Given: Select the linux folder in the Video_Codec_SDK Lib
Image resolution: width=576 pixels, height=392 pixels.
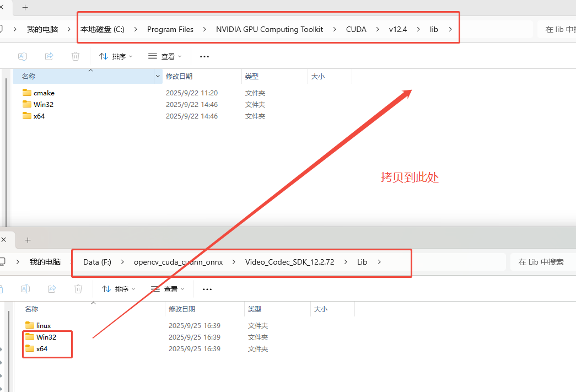Looking at the screenshot, I should coord(43,325).
